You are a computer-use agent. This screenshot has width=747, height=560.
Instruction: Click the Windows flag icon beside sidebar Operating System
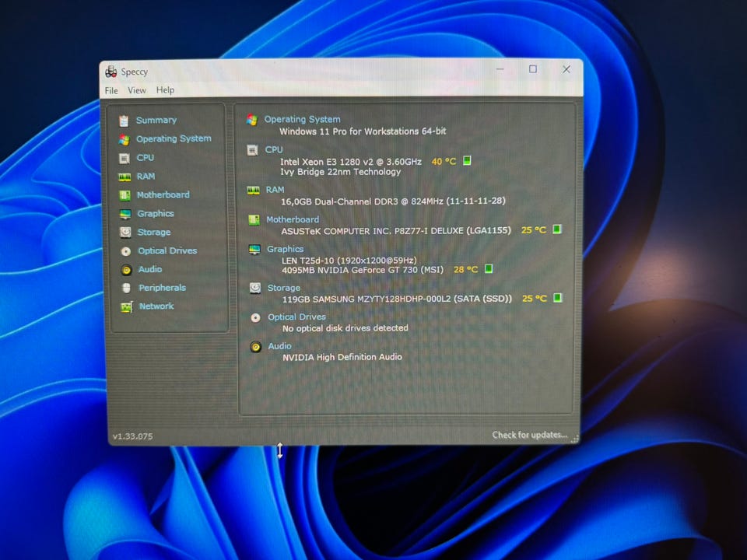pyautogui.click(x=124, y=139)
